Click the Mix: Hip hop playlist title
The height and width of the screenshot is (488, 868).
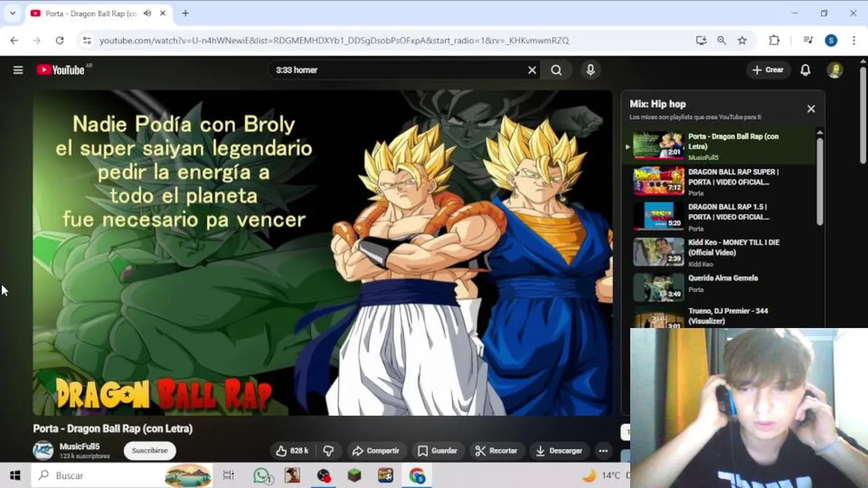click(x=657, y=104)
